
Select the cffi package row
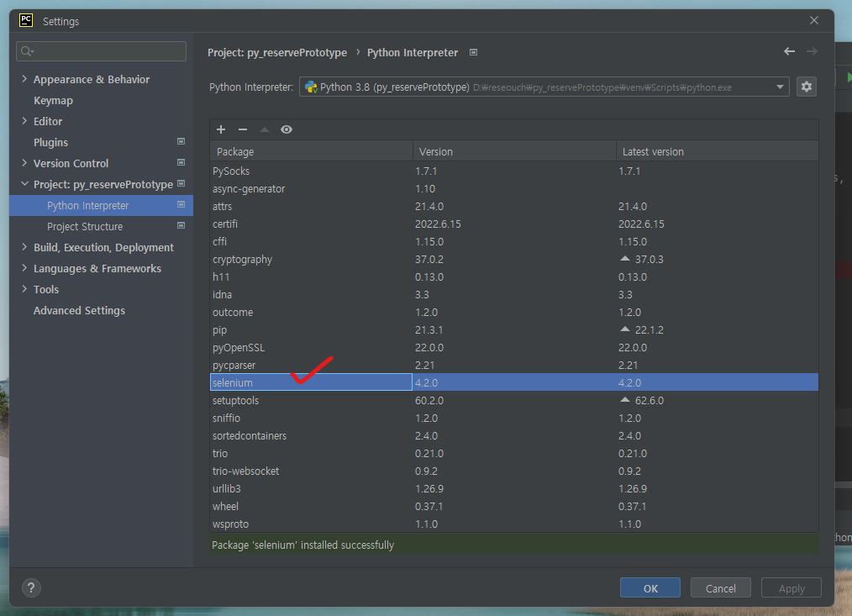pyautogui.click(x=514, y=241)
